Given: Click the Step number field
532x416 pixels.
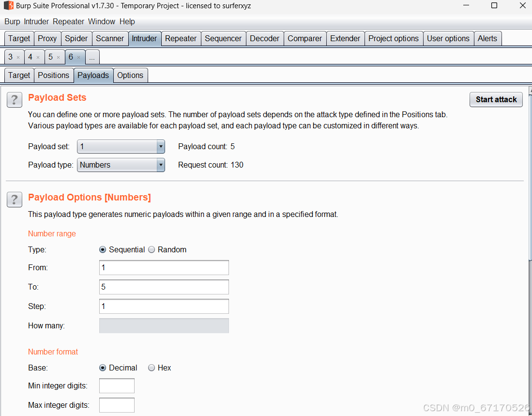Looking at the screenshot, I should (164, 307).
